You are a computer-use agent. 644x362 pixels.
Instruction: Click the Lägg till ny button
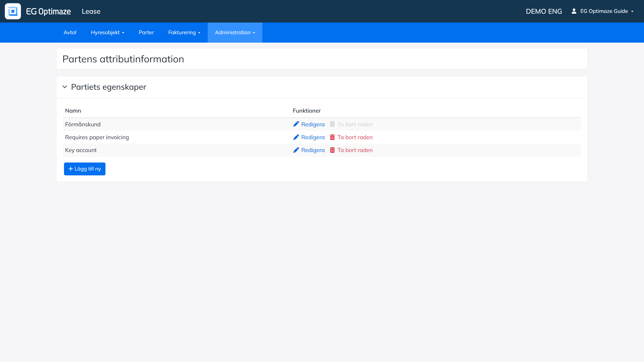coord(85,169)
